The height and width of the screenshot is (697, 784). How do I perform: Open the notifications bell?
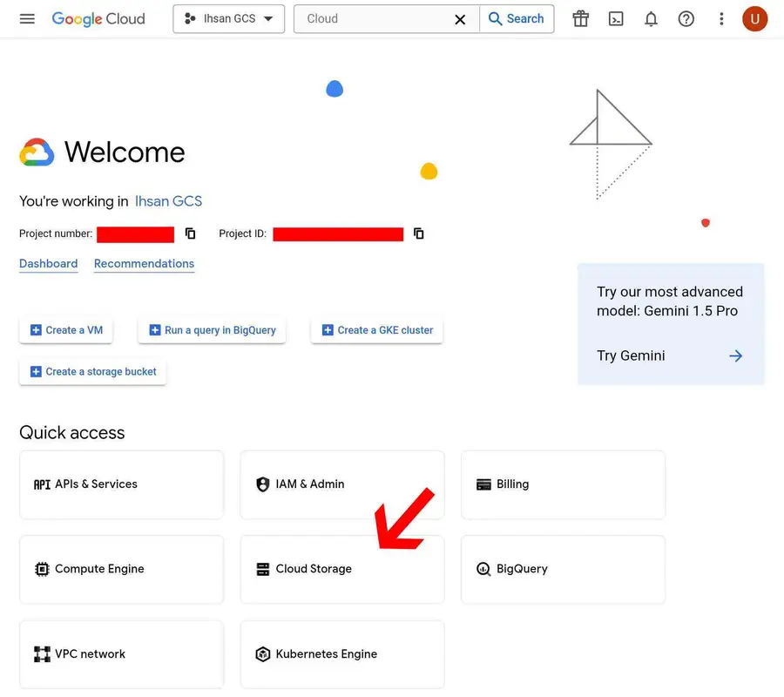click(651, 18)
